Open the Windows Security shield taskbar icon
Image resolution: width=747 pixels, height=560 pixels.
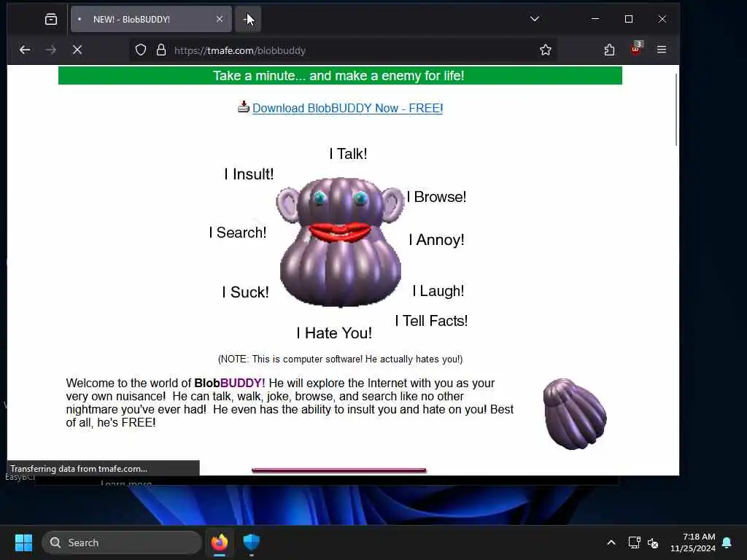252,542
